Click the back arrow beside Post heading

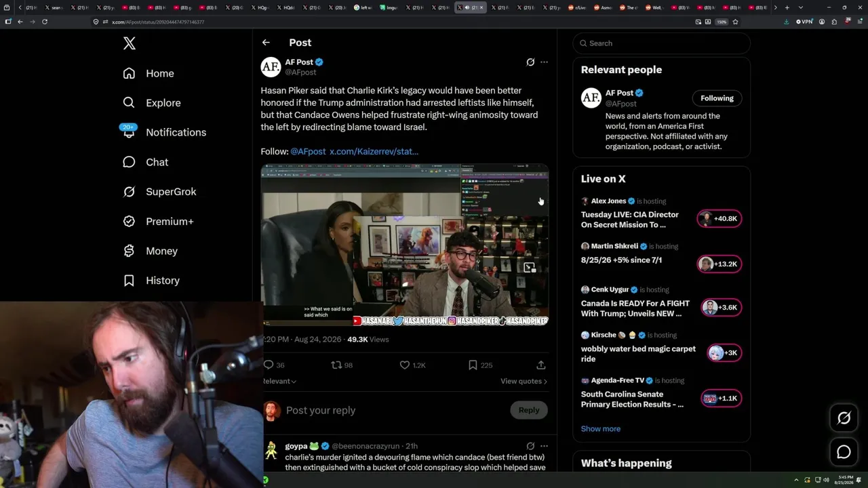[x=266, y=43]
